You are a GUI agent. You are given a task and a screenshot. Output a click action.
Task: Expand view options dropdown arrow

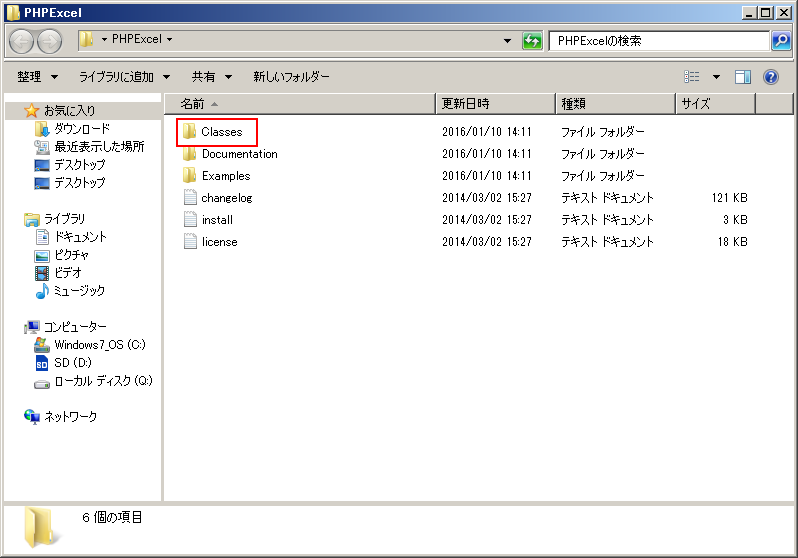[x=716, y=77]
